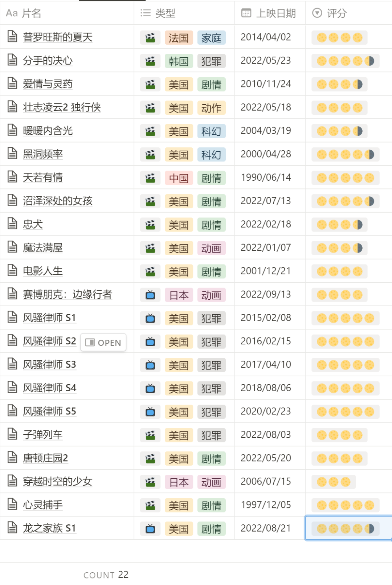
Task: Click the page icon beside 黑洞频率
Action: pyautogui.click(x=13, y=154)
